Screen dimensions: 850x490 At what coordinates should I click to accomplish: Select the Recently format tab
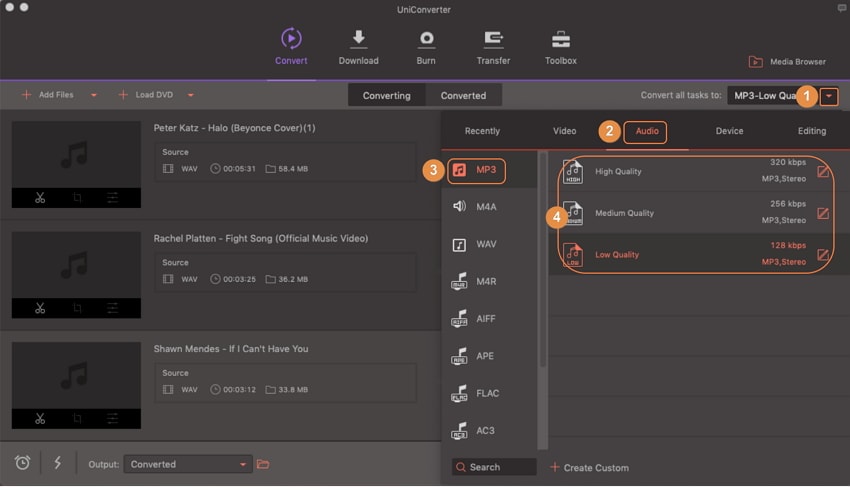point(482,131)
